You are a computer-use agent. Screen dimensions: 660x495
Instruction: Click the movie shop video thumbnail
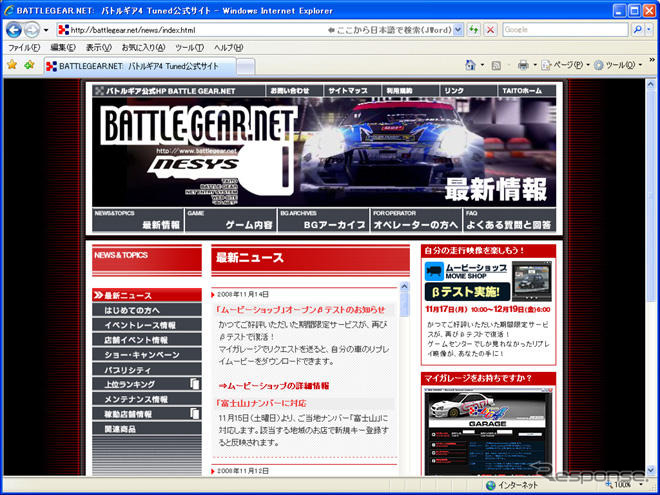tap(532, 281)
